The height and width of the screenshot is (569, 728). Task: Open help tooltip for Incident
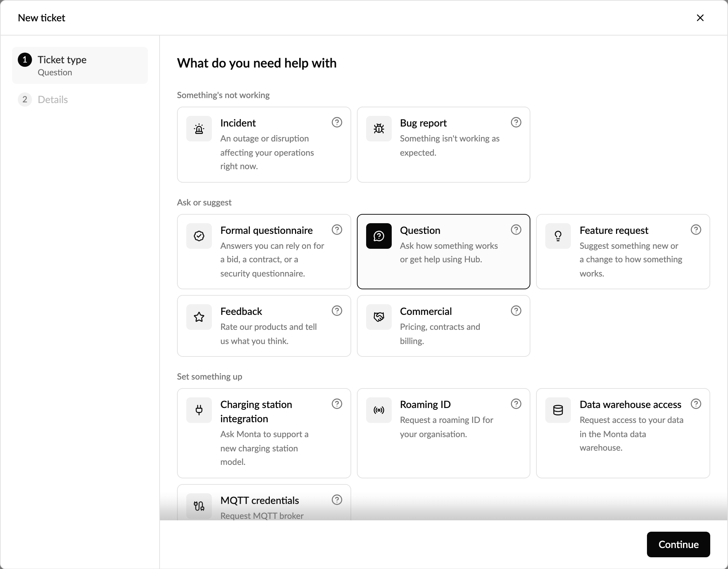tap(337, 122)
